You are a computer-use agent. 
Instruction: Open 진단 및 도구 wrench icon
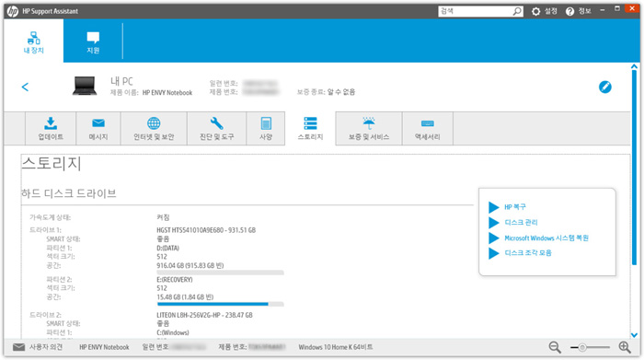pos(216,123)
